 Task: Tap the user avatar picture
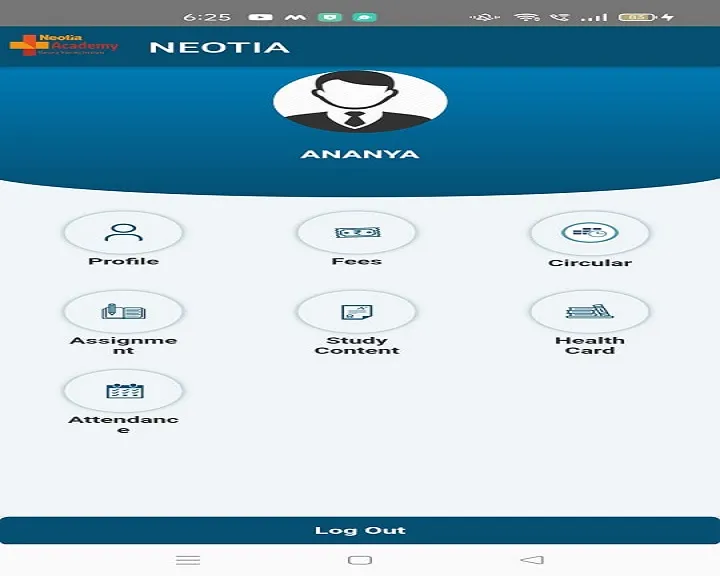(360, 102)
